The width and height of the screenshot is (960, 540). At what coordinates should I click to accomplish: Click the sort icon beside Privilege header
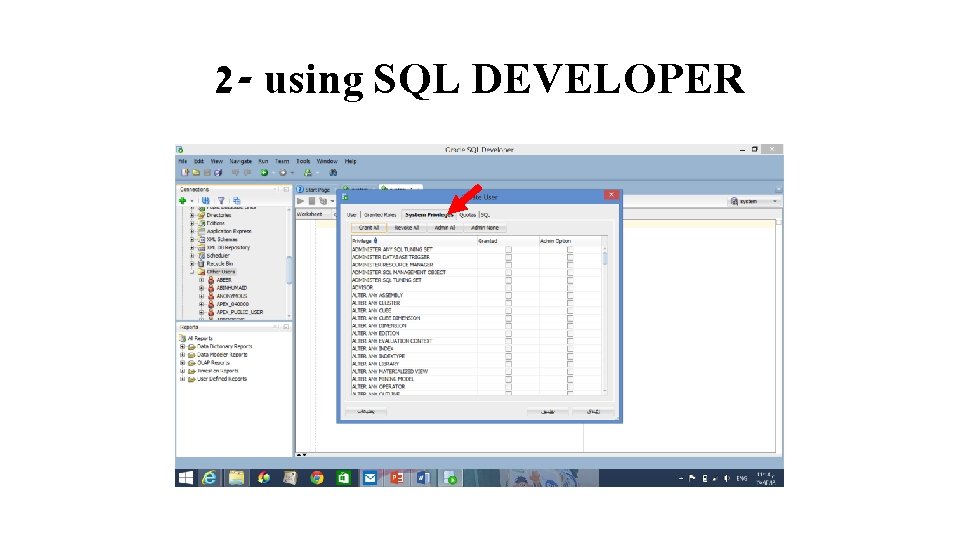tap(375, 241)
